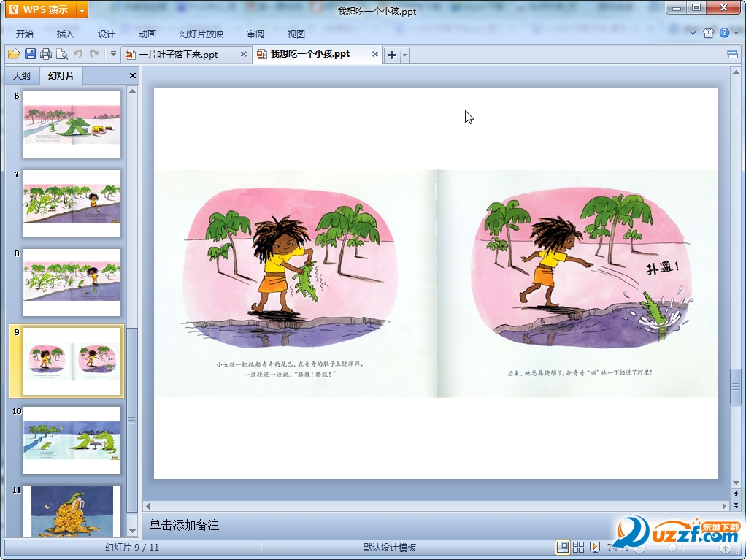
Task: Click main editor vertical scrollbar thumb
Action: (736, 387)
